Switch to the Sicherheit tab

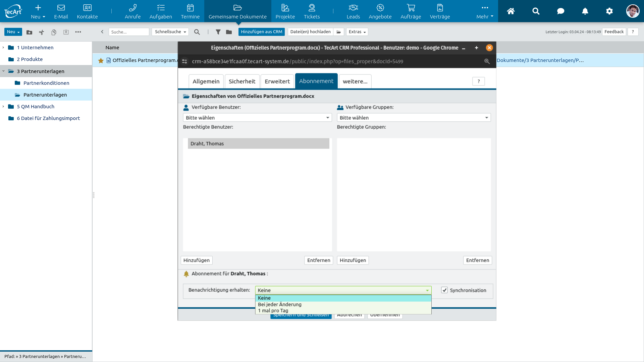pyautogui.click(x=242, y=81)
